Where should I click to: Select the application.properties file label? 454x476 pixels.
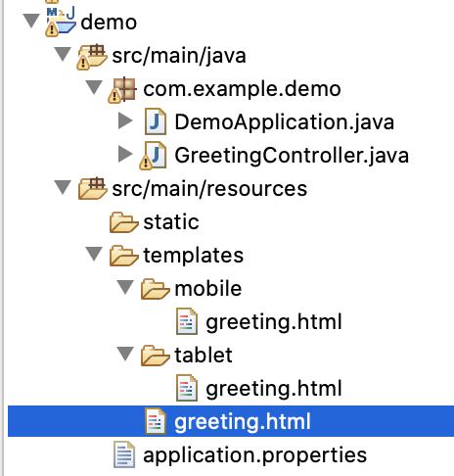[255, 455]
